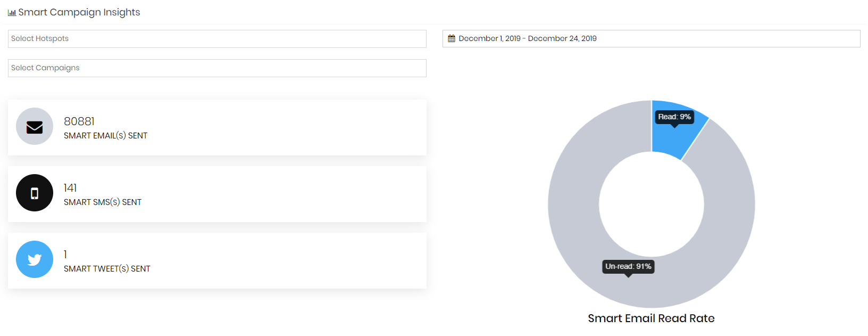This screenshot has height=336, width=868.
Task: Click the Smart Email Read Rate chart title
Action: pos(651,318)
